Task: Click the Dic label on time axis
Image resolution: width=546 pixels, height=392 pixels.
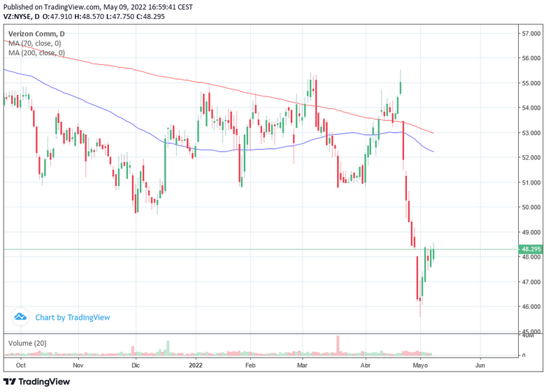Action: click(136, 365)
